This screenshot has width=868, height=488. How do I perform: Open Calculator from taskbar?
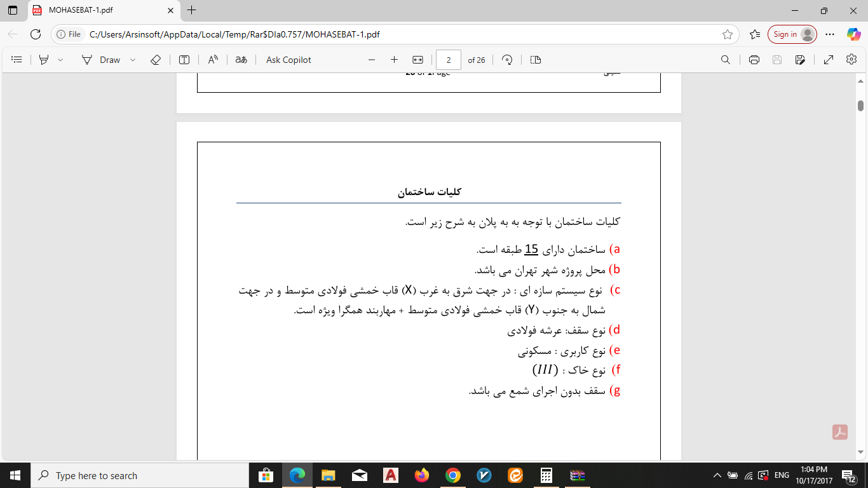tap(546, 475)
